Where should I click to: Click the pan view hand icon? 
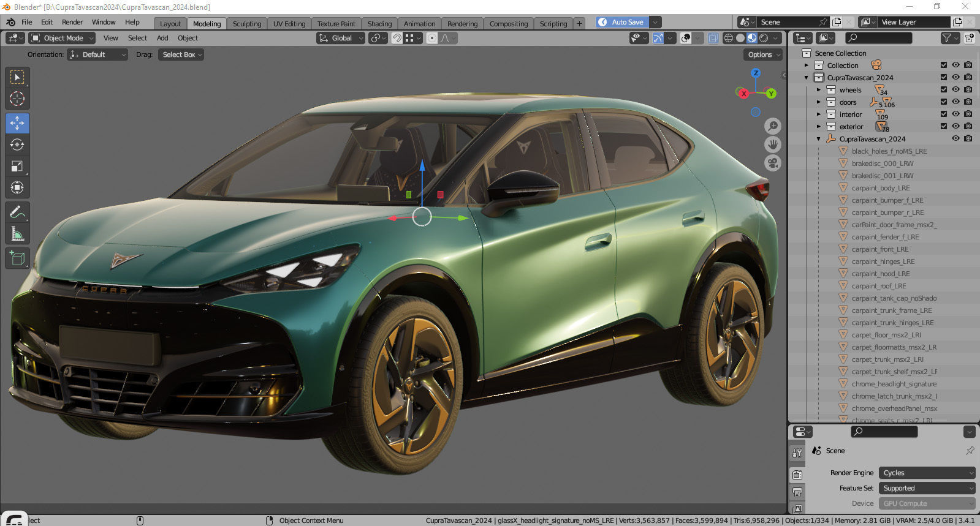point(773,145)
